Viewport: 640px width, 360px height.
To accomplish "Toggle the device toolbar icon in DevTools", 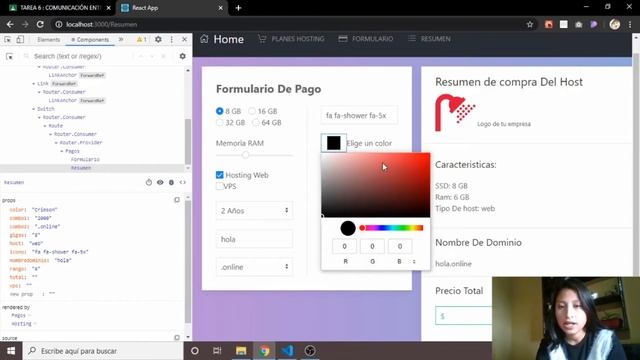I will (20, 40).
